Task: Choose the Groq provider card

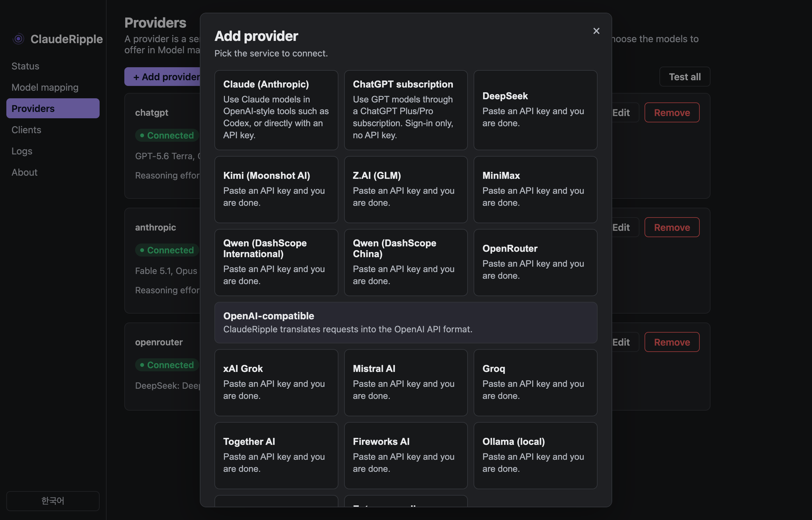Action: [535, 383]
